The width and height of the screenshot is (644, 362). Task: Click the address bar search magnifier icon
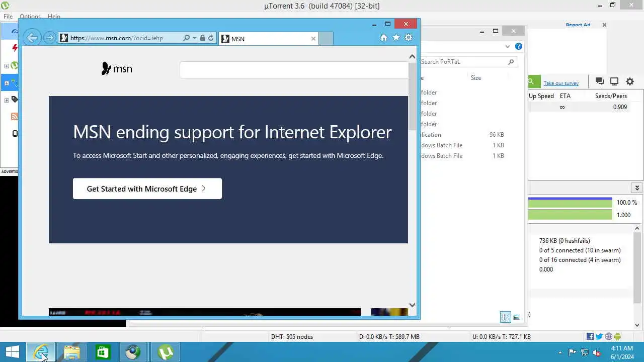click(x=187, y=38)
